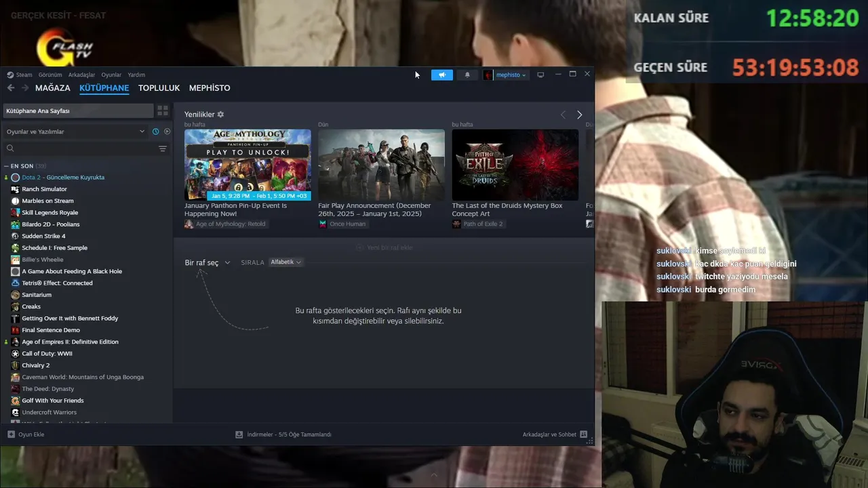This screenshot has height=488, width=868.
Task: Open the Steam announcements megaphone button
Action: [x=441, y=75]
